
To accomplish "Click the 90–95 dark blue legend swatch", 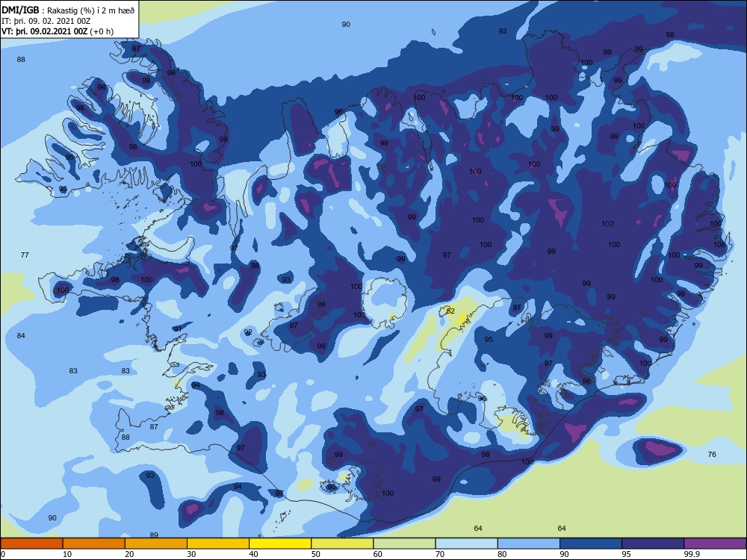I will [591, 544].
